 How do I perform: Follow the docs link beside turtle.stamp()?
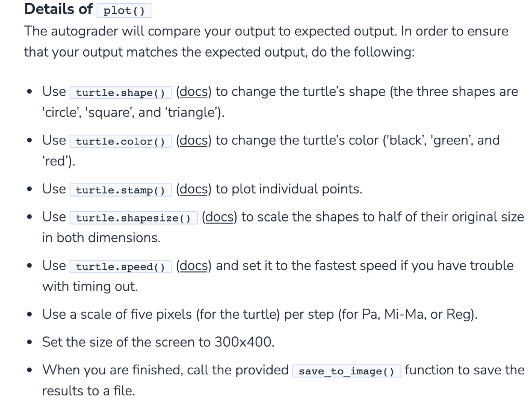[193, 189]
